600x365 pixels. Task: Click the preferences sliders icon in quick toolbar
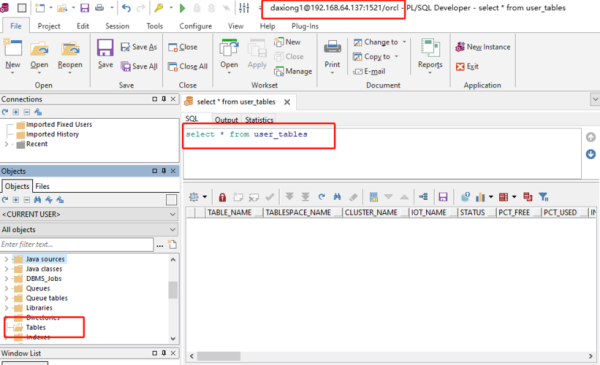(x=244, y=8)
